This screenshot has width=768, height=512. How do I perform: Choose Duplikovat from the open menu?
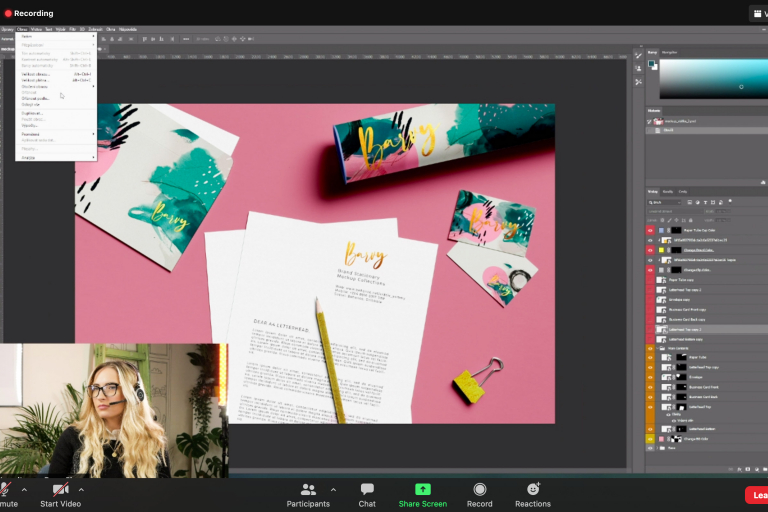tap(31, 113)
